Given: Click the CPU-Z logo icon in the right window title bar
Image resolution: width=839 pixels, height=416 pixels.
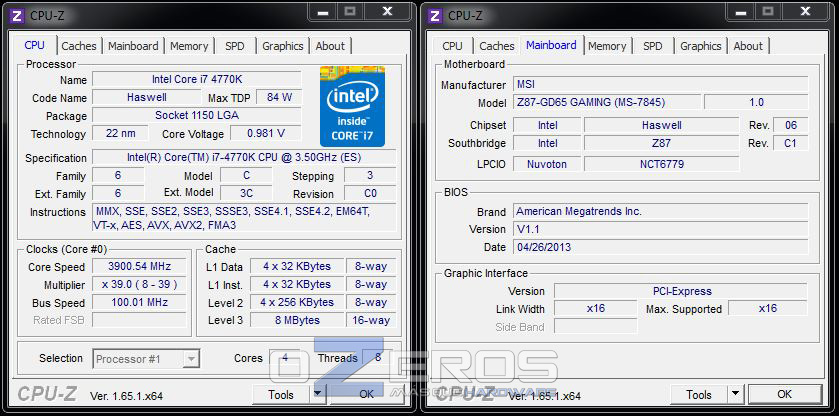Looking at the screenshot, I should [434, 16].
